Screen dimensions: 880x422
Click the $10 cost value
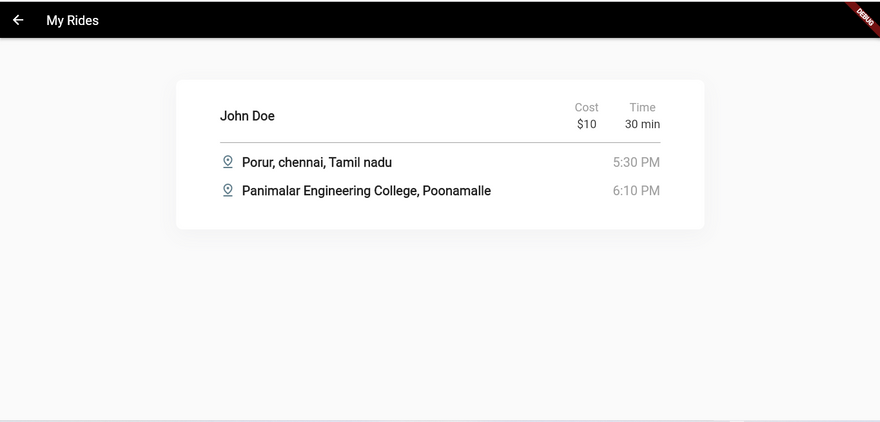tap(586, 124)
